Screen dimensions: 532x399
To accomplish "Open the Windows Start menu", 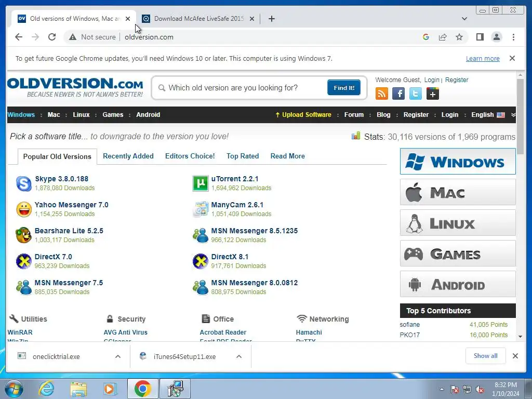I will (x=14, y=389).
